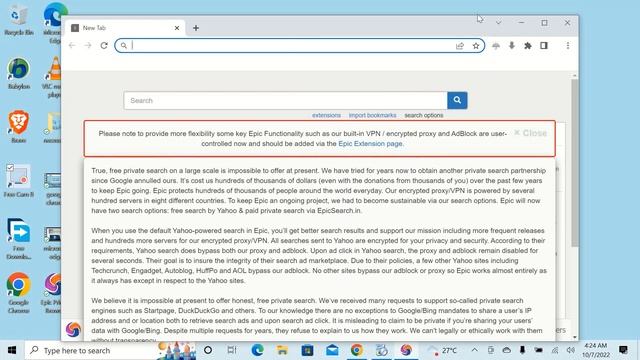Open the import bookmarks link
Screen dimensions: 640x360
pos(372,116)
